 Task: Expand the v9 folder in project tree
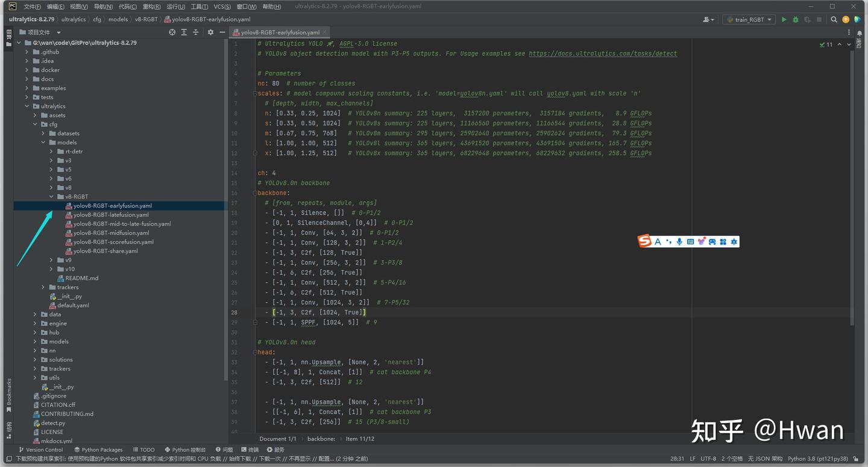(x=52, y=260)
